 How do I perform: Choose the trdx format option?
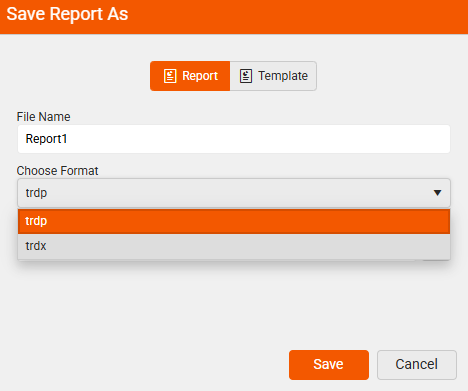(234, 246)
